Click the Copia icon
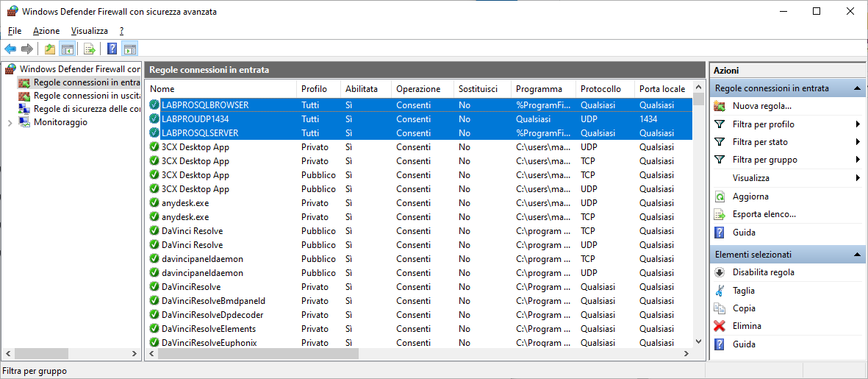This screenshot has width=868, height=379. click(x=720, y=308)
